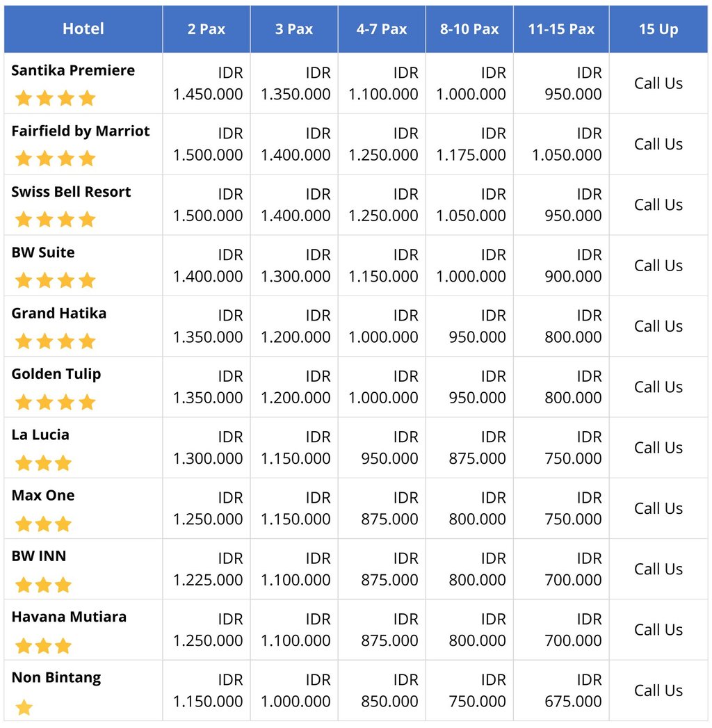Click Call Us in Non Bintang row

click(x=658, y=691)
